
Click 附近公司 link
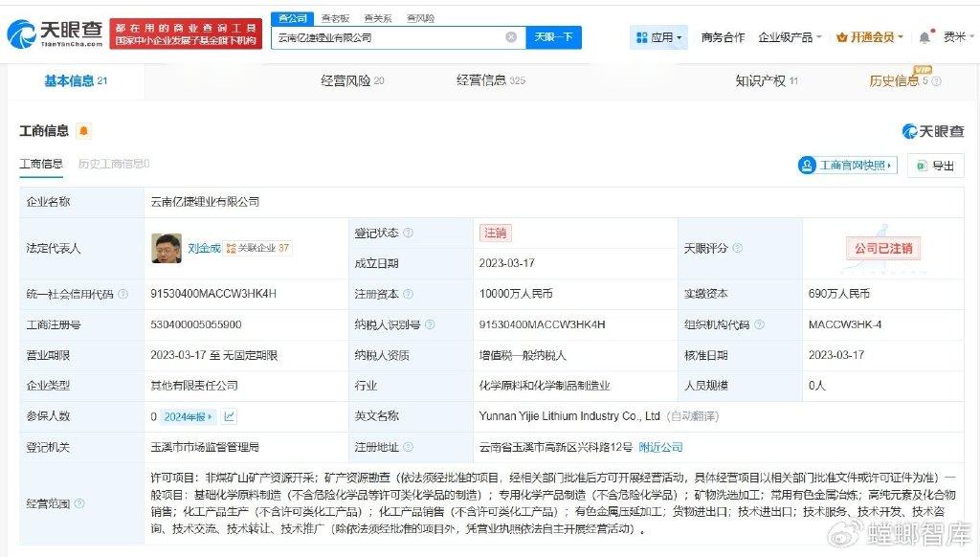click(x=660, y=447)
